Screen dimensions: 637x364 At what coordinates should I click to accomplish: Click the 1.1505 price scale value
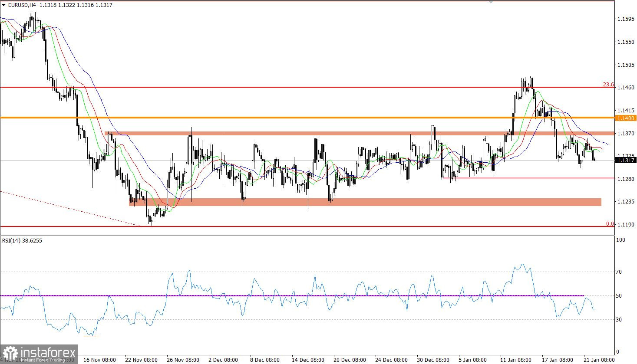coord(625,65)
